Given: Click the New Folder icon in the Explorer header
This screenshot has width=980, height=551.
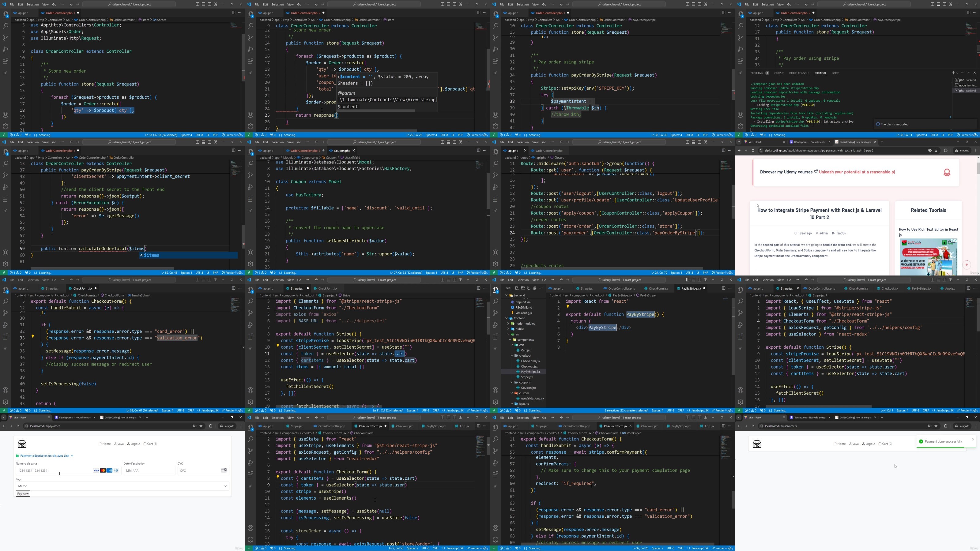Looking at the screenshot, I should 523,288.
